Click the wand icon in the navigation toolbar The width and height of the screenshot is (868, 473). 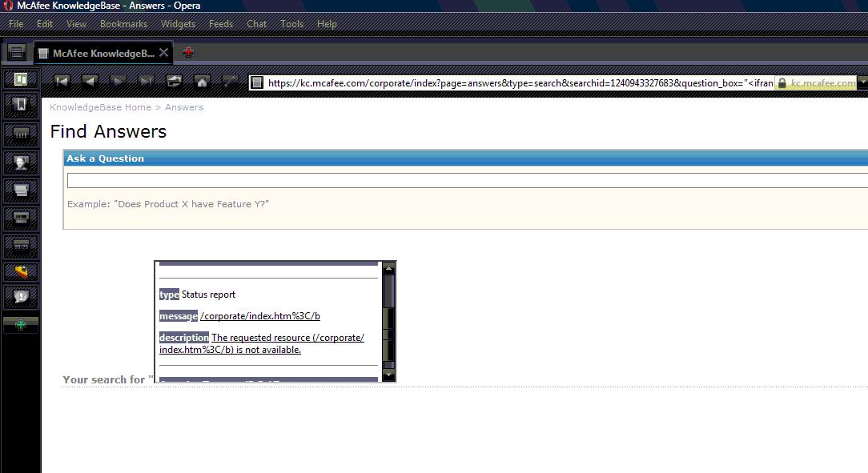click(230, 82)
